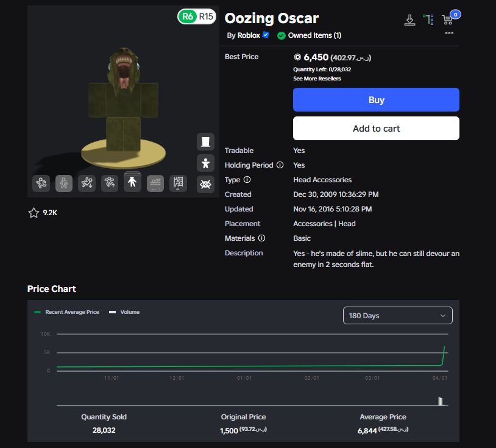Click the avatar figure preview icon
Screen dimensions: 496x448
[x=205, y=163]
